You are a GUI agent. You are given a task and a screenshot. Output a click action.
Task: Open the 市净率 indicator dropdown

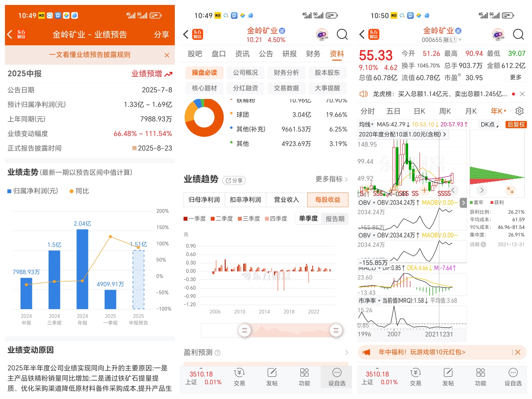click(x=369, y=301)
